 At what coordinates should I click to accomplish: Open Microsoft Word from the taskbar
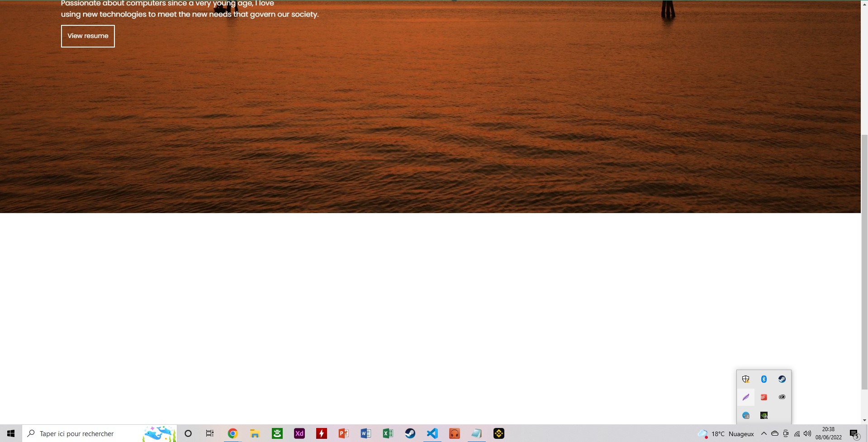tap(366, 433)
